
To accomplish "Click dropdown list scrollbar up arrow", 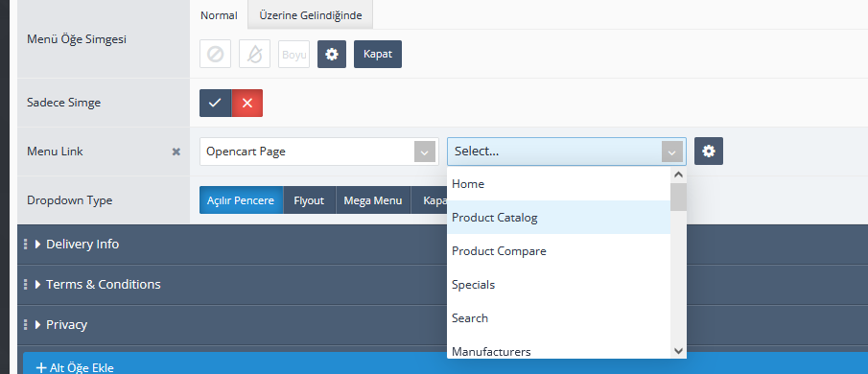I will pos(679,175).
